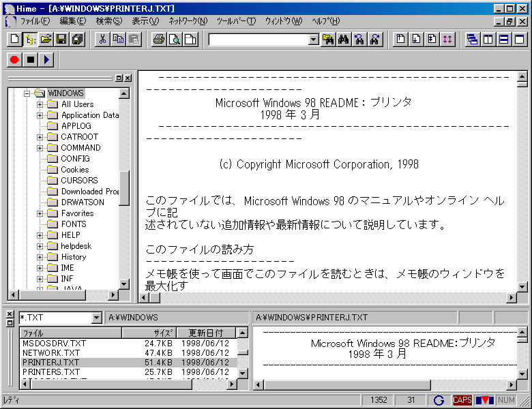Screen dimensions: 532x409
Task: Sort file list by the ファイル column header
Action: tap(70, 333)
